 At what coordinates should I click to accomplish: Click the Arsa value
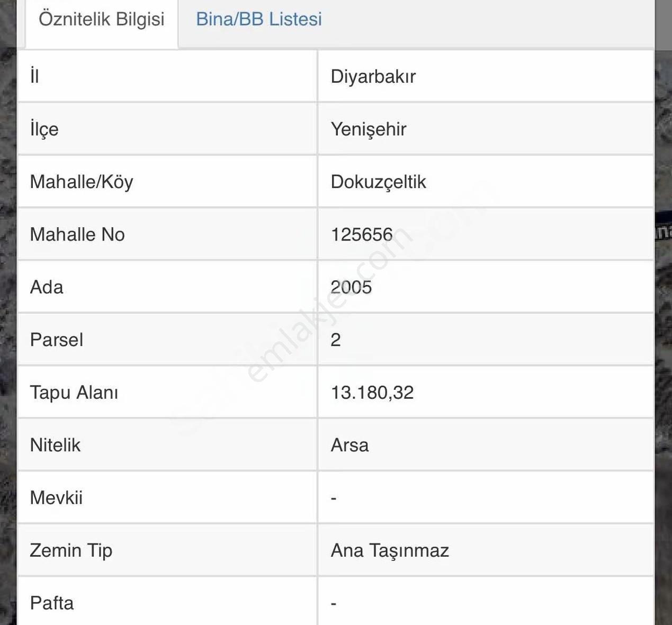coord(350,445)
